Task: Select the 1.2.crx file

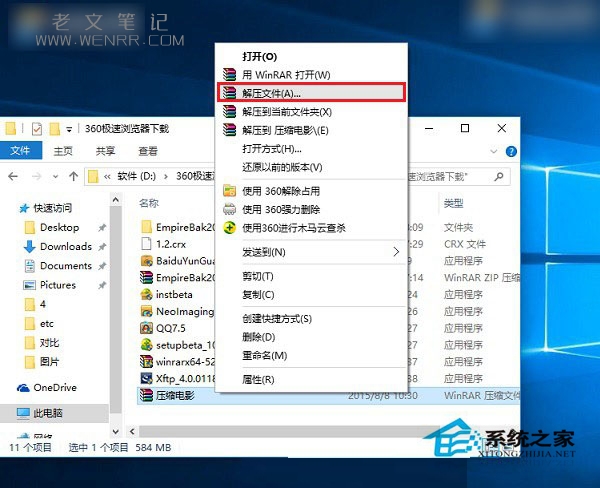Action: (171, 244)
